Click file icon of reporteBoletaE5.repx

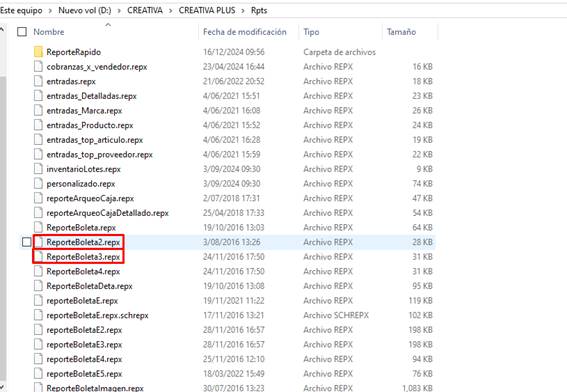click(38, 374)
